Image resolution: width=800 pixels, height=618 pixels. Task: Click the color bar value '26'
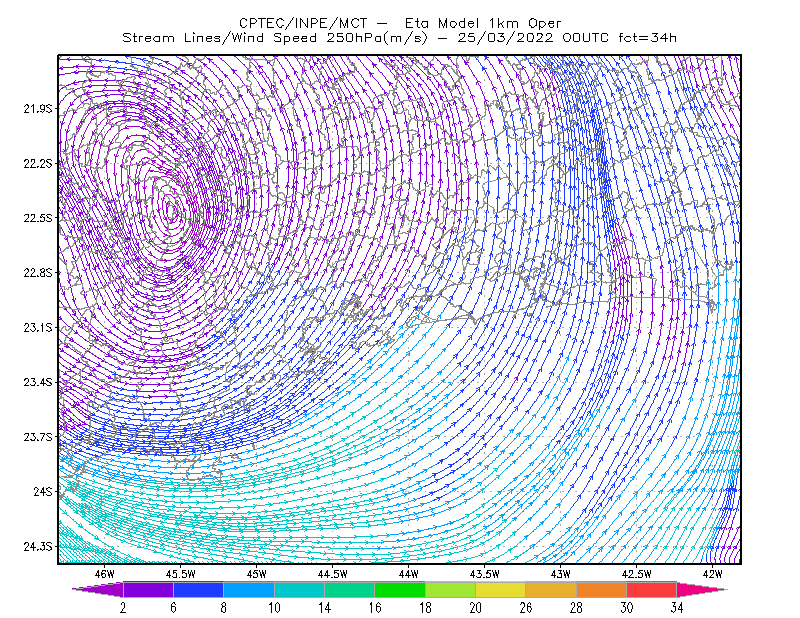(x=526, y=608)
